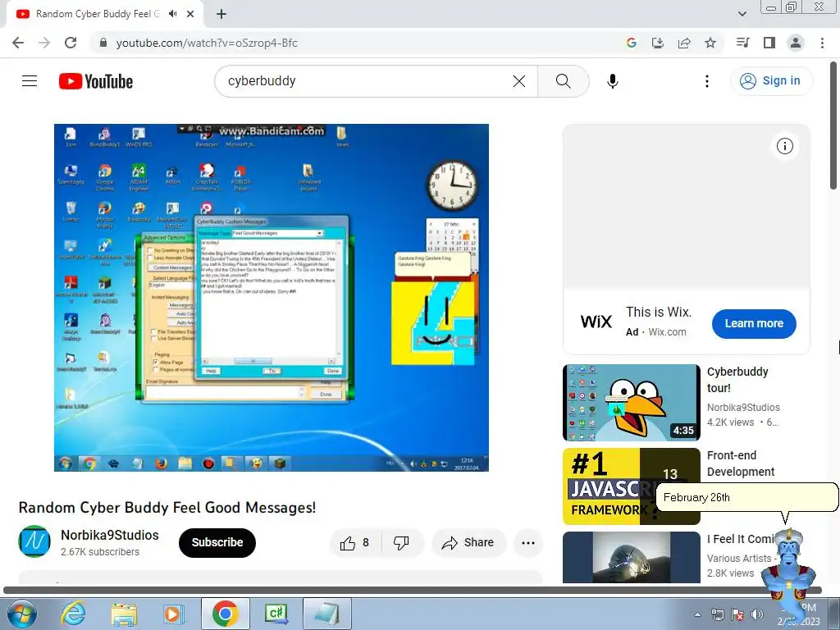Open Windows Explorer from taskbar
Image resolution: width=840 pixels, height=630 pixels.
click(x=125, y=614)
